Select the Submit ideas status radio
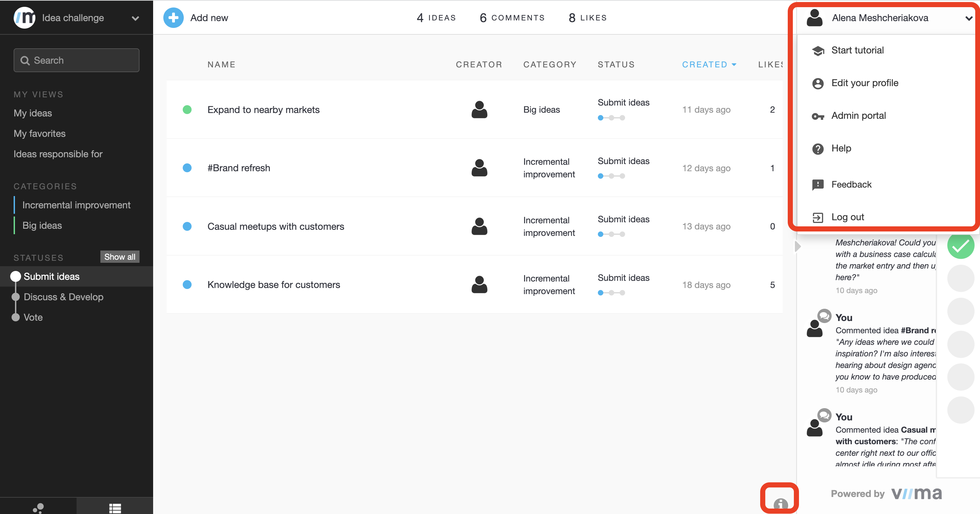Image resolution: width=980 pixels, height=514 pixels. point(16,277)
